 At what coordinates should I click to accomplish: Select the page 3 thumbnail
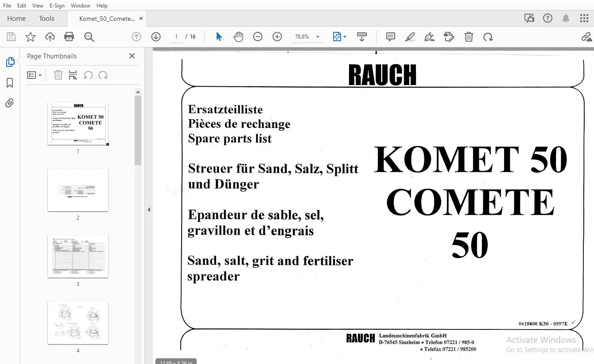78,256
